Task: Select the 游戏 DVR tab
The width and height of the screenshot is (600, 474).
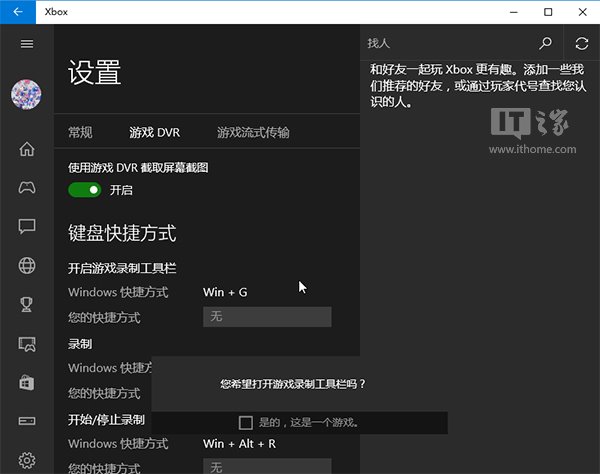Action: click(x=154, y=132)
